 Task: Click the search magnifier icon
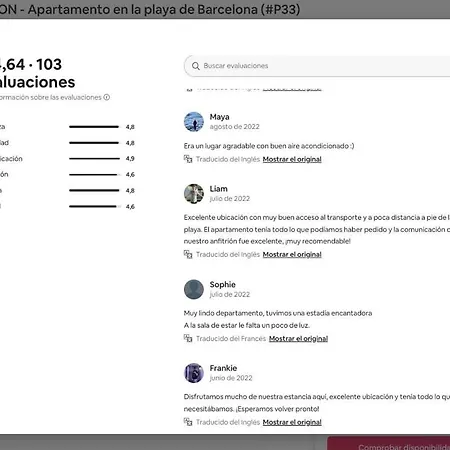click(196, 66)
